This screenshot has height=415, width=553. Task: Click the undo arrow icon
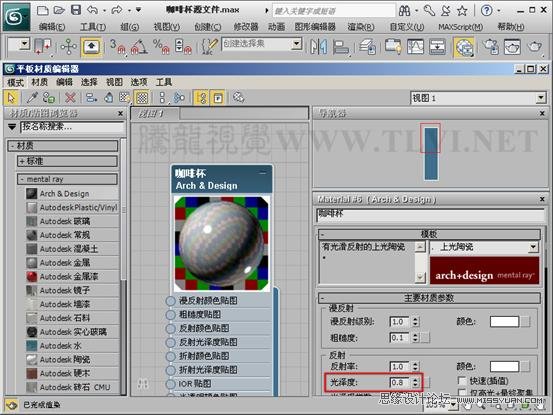click(x=92, y=10)
